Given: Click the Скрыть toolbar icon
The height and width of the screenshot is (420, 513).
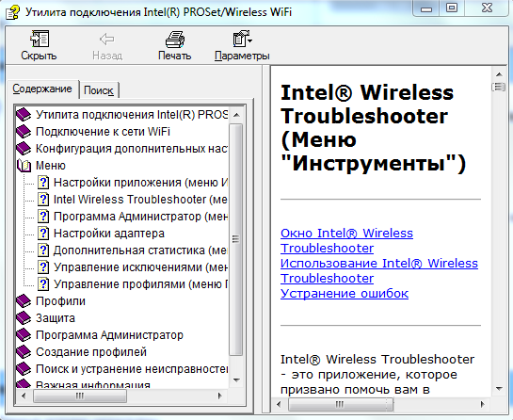Looking at the screenshot, I should 40,39.
